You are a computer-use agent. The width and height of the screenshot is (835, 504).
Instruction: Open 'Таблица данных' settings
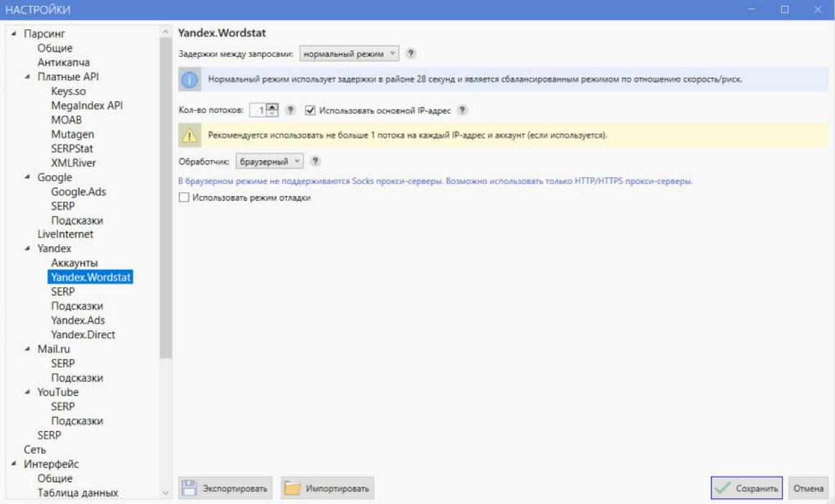78,493
